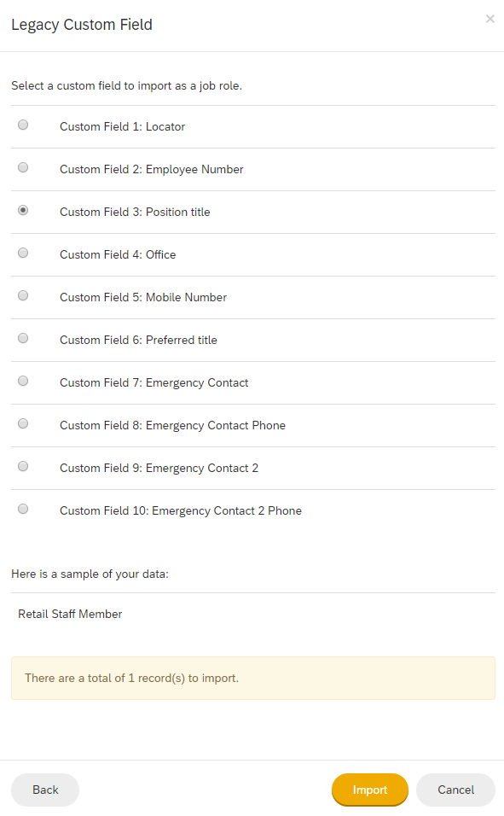504x816 pixels.
Task: Select Custom Field 10: Emergency Contact 2 Phone radio
Action: (23, 509)
